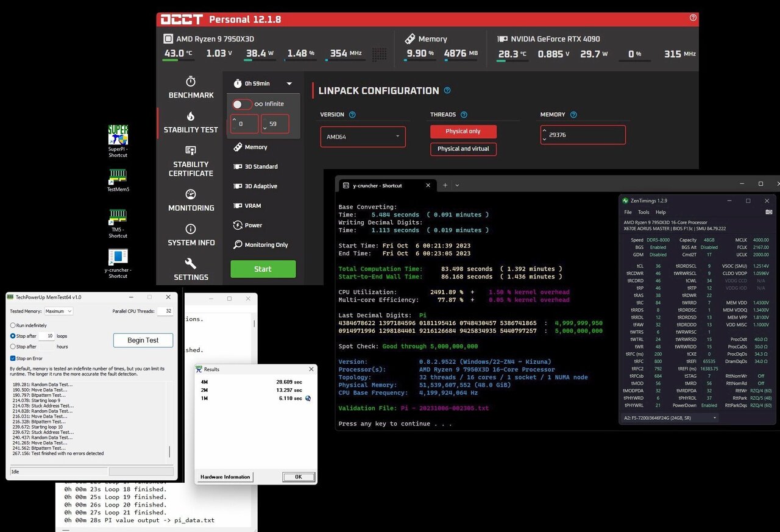Click the OCCT help question mark icon
Image resolution: width=780 pixels, height=532 pixels.
tap(693, 18)
